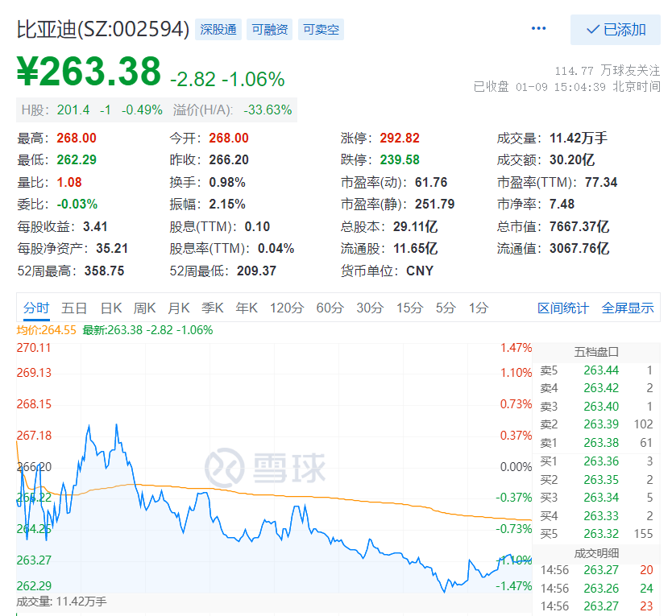
Task: Click the 均价:264.55 label above chart
Action: pos(46,330)
